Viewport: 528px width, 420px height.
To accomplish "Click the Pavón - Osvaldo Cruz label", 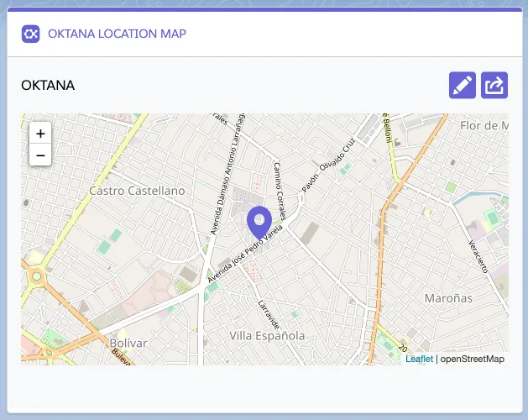I will pyautogui.click(x=329, y=165).
